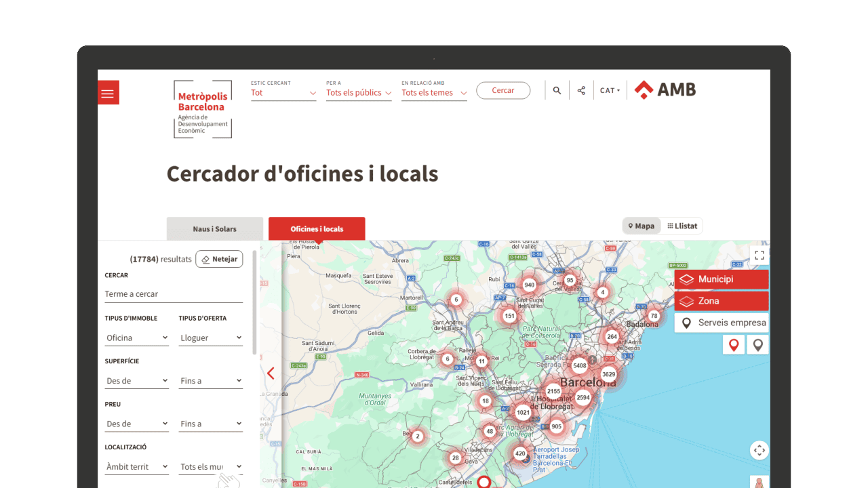Open the Lloguer offer type dropdown
This screenshot has height=488, width=868.
211,338
